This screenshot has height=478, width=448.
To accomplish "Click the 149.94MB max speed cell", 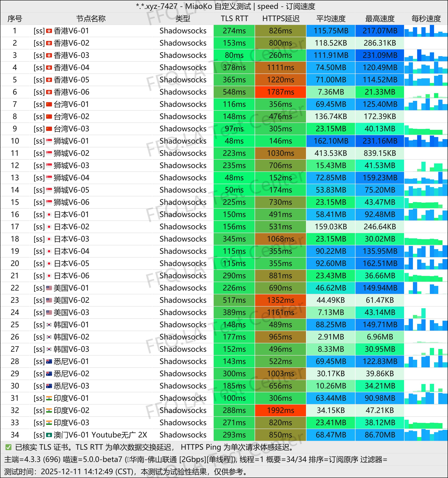I will tap(380, 288).
